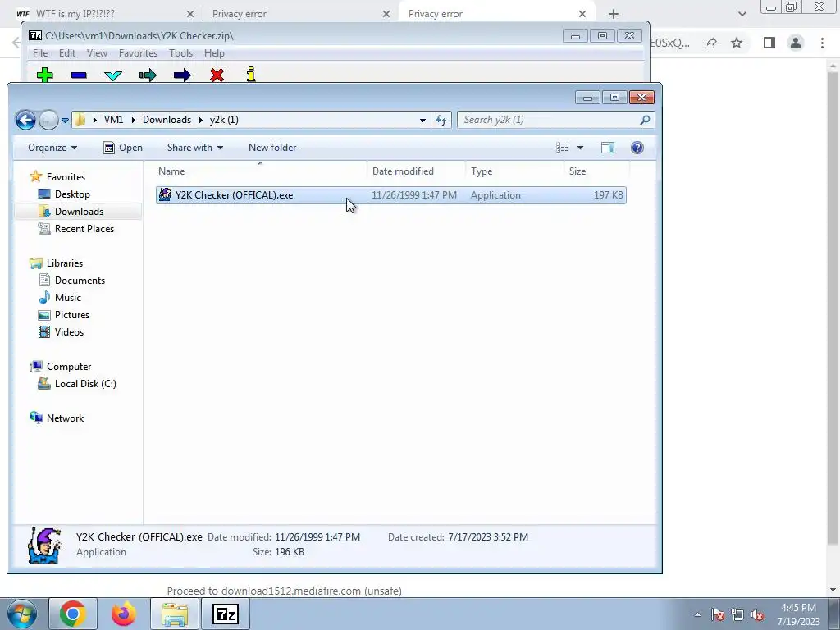Open the 7-Zip File menu

pos(40,53)
